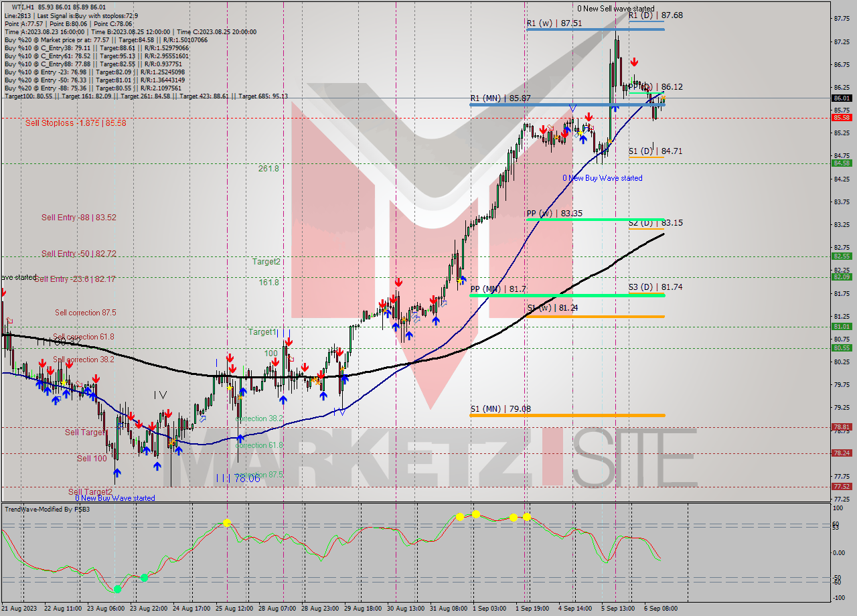Click the 'Buy %10 @ C_Entry88: 77.88' line
The height and width of the screenshot is (616, 857).
click(94, 64)
